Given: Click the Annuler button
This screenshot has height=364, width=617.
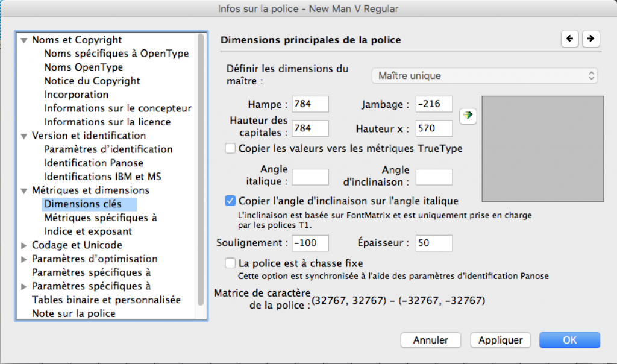Looking at the screenshot, I should point(431,340).
